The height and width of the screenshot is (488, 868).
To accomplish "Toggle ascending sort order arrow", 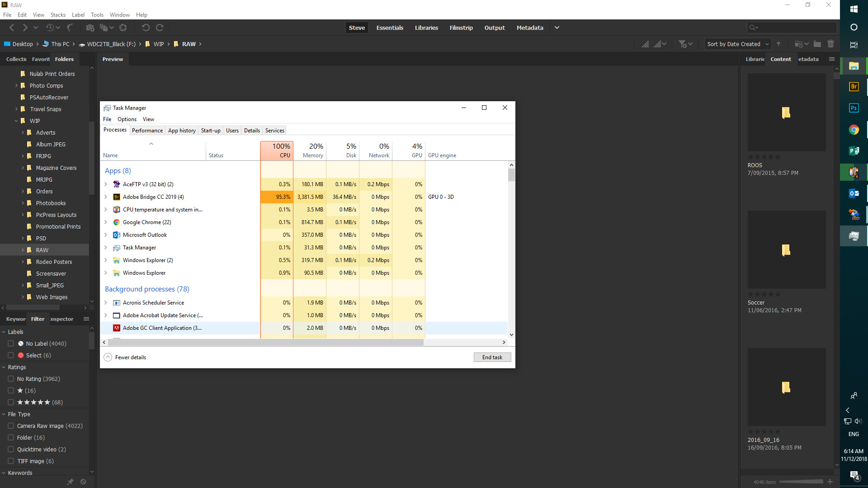I will (778, 44).
